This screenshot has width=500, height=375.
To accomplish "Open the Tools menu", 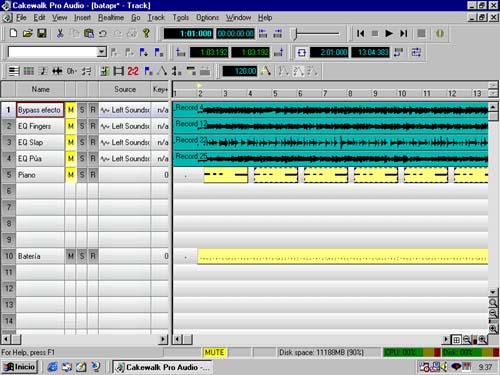I will (x=181, y=17).
